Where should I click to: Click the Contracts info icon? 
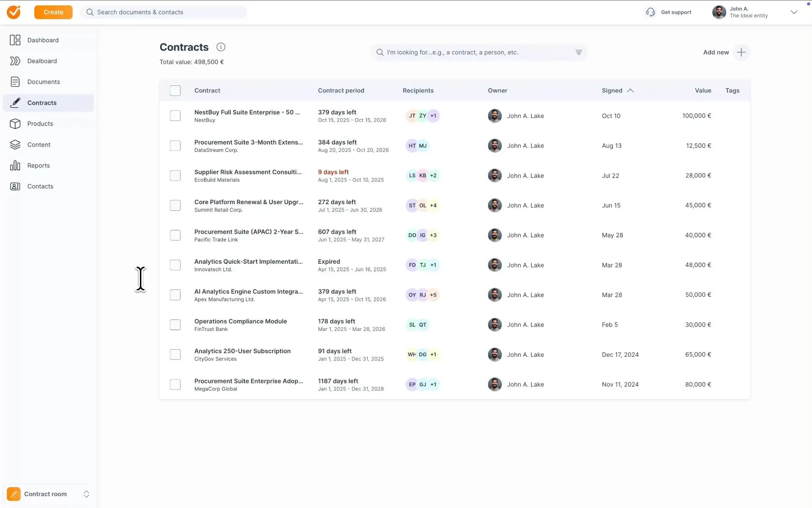pos(221,47)
